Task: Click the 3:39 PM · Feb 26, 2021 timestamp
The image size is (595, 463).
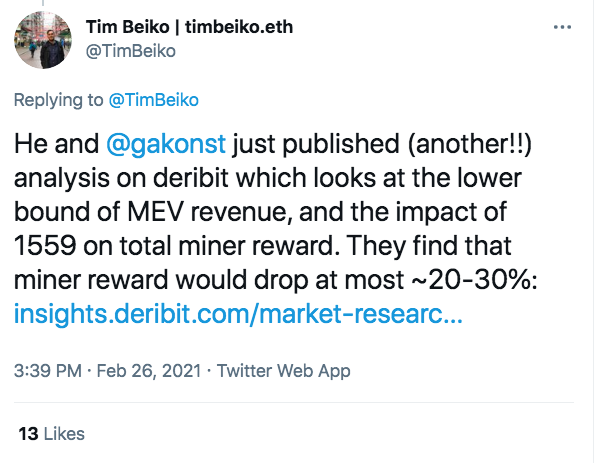Action: pyautogui.click(x=107, y=370)
